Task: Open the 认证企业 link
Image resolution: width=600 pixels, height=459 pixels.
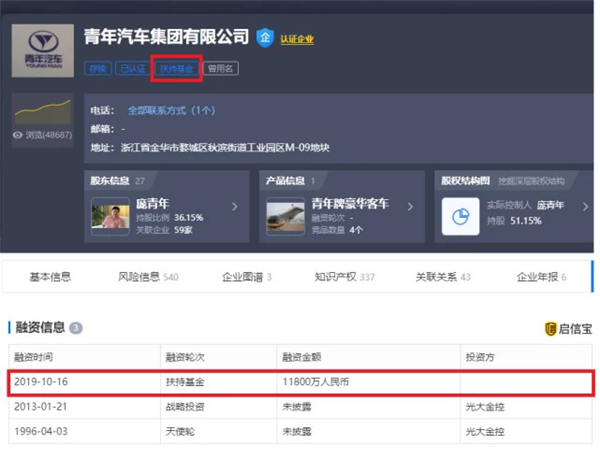Action: click(297, 39)
